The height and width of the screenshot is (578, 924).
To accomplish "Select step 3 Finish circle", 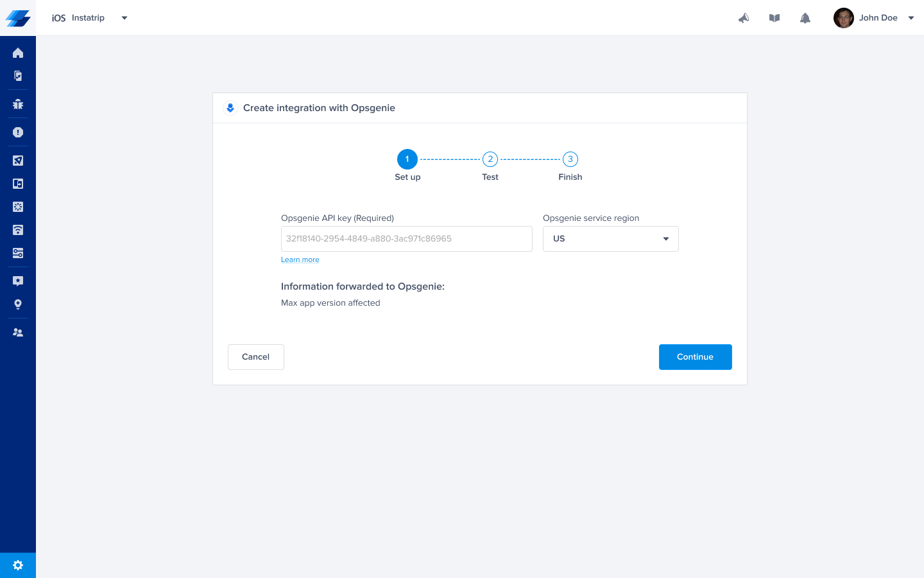I will coord(570,159).
